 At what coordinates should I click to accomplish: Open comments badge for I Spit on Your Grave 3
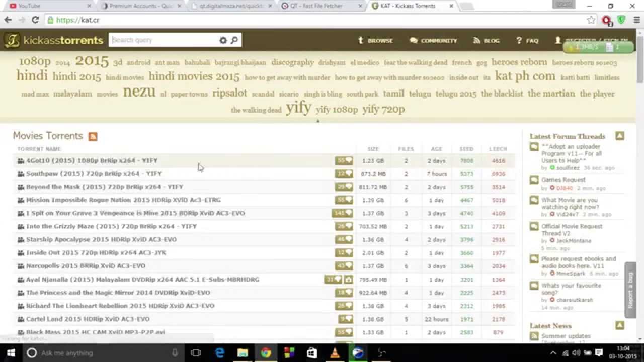click(x=343, y=213)
